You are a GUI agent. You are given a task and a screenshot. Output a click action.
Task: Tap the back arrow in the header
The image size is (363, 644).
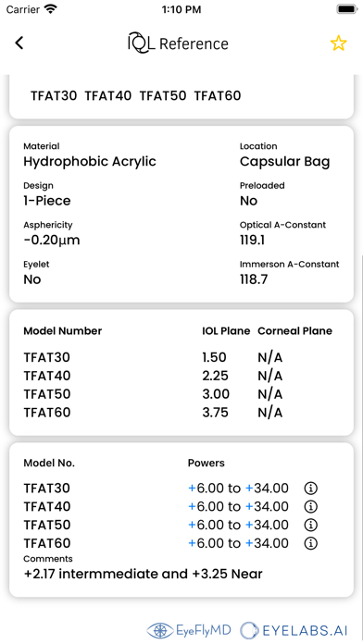tap(19, 43)
